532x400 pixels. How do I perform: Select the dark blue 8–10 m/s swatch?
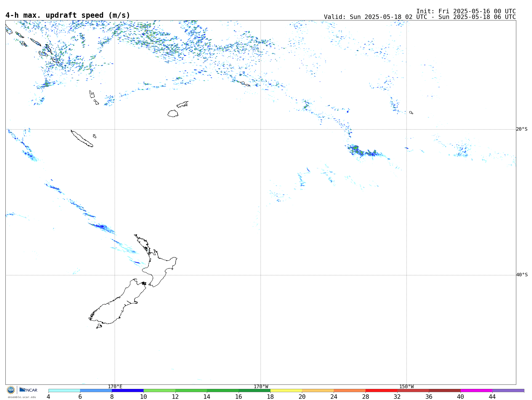(x=128, y=391)
